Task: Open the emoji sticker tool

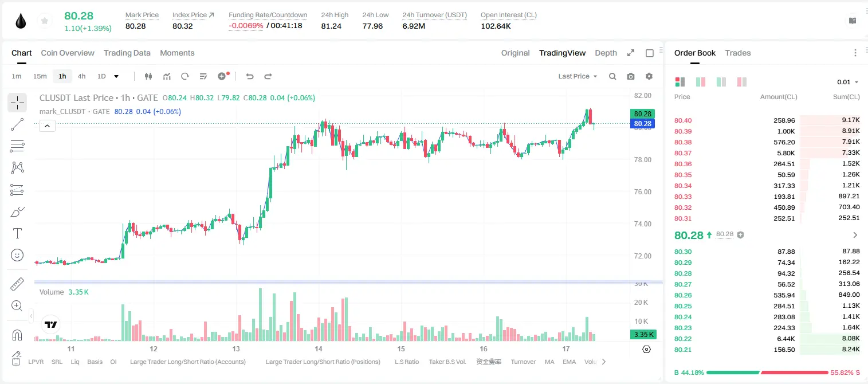Action: [x=17, y=255]
